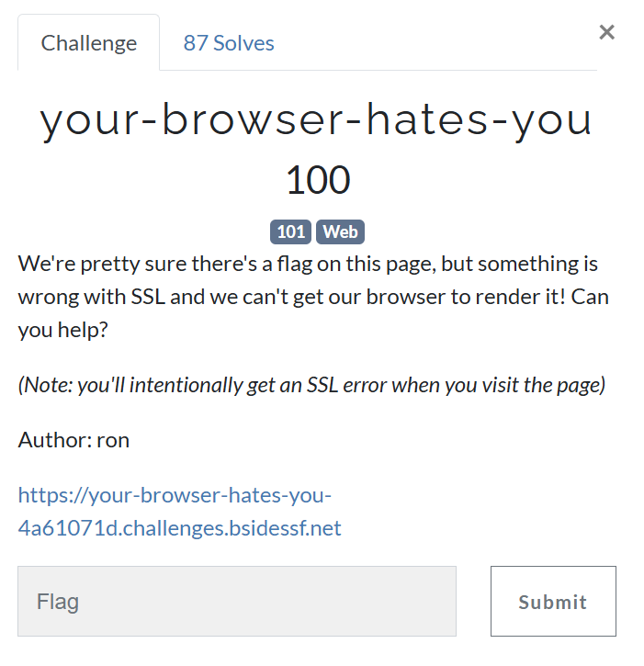
Task: Click the 'We're pretty sure' description line
Action: click(x=308, y=264)
